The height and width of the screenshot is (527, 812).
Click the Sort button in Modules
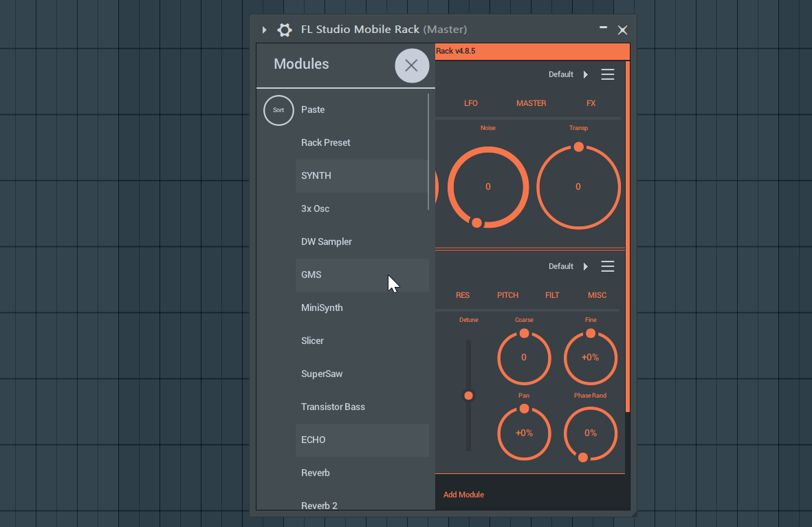point(278,110)
